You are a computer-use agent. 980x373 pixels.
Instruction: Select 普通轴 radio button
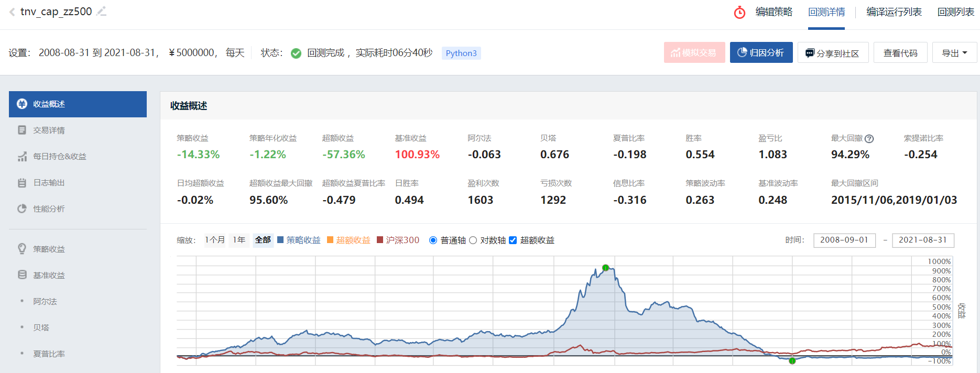click(x=433, y=240)
